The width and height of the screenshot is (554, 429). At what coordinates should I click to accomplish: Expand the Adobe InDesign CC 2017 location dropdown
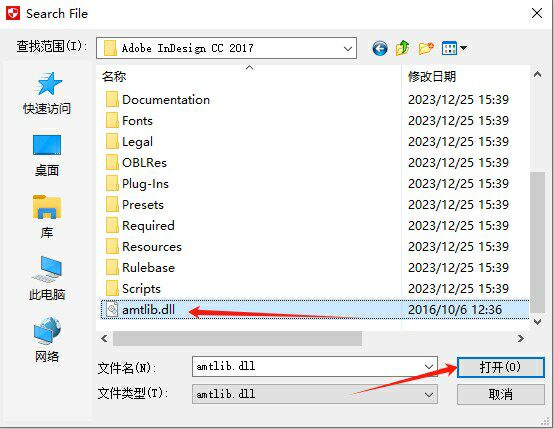(x=348, y=48)
